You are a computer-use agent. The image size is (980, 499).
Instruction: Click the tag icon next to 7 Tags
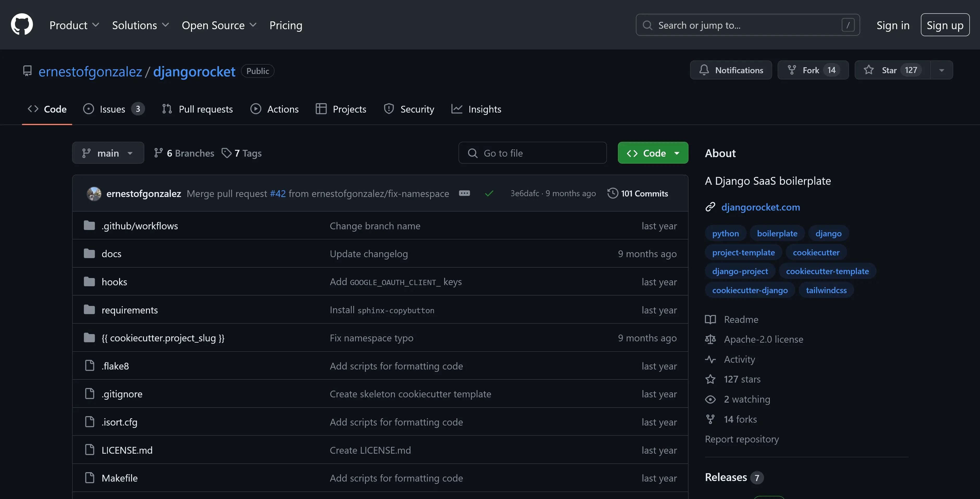[226, 153]
